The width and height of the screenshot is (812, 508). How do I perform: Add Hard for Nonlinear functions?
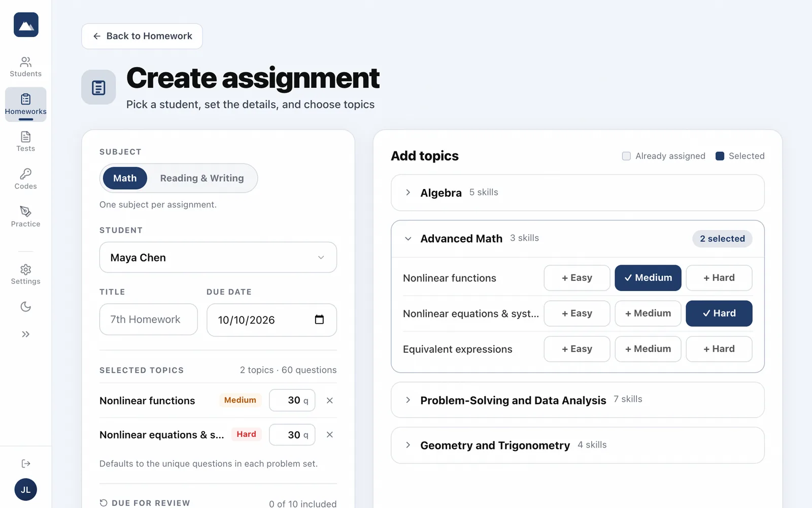[719, 278]
